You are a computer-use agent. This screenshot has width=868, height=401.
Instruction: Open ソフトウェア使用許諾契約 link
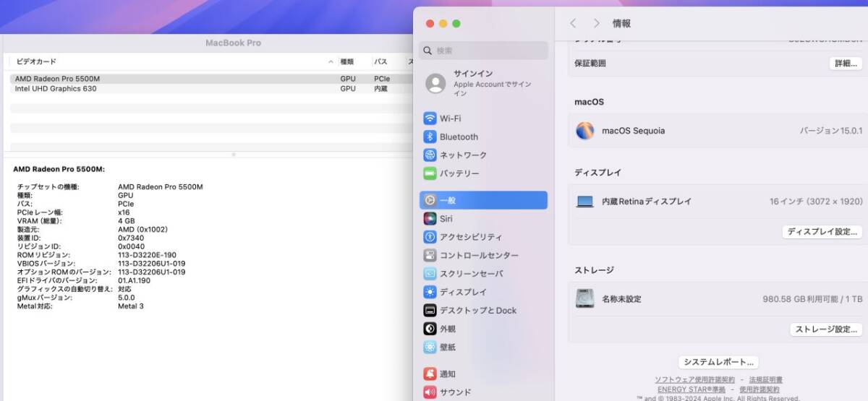[x=694, y=379]
